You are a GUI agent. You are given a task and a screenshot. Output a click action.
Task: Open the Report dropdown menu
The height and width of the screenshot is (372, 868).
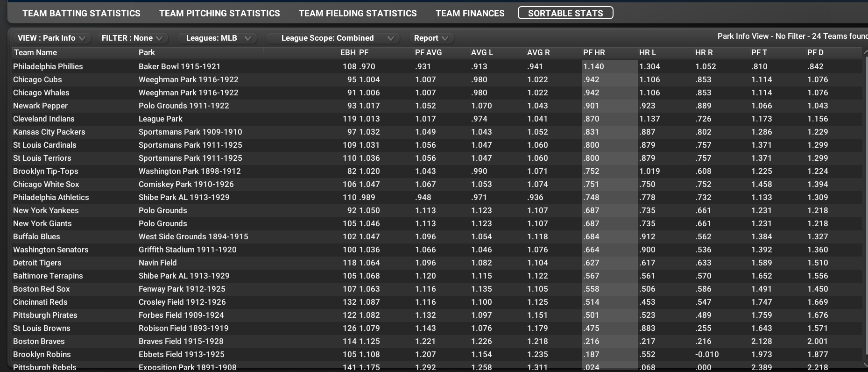[430, 38]
